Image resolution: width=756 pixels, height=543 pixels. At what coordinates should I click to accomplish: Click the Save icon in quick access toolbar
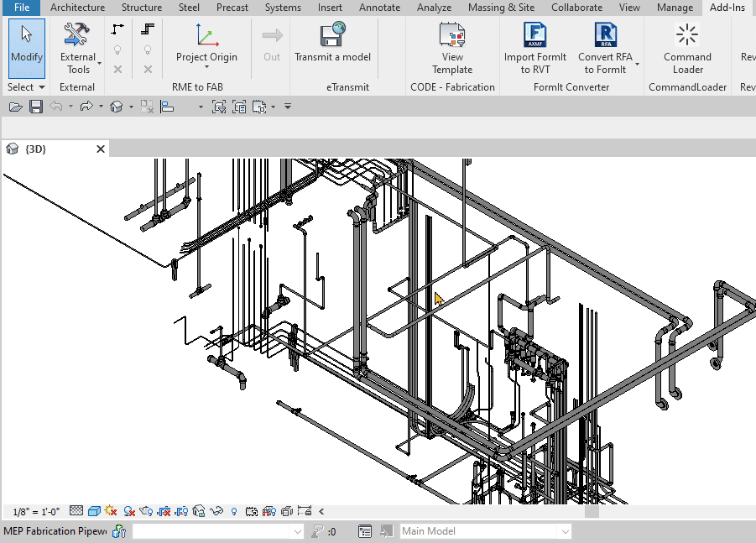[x=36, y=107]
